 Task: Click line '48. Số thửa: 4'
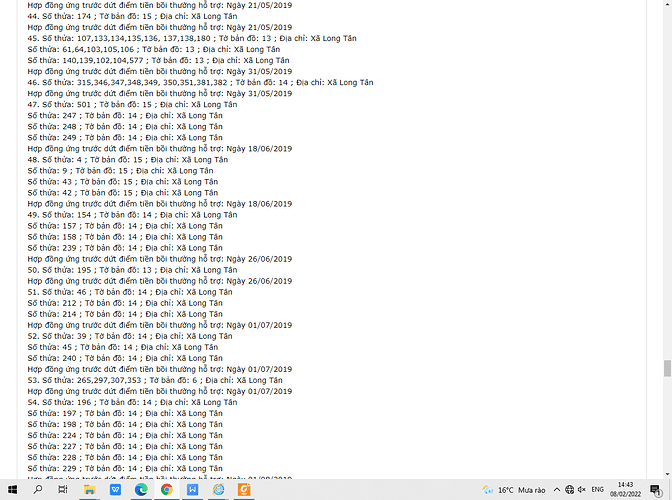click(128, 160)
